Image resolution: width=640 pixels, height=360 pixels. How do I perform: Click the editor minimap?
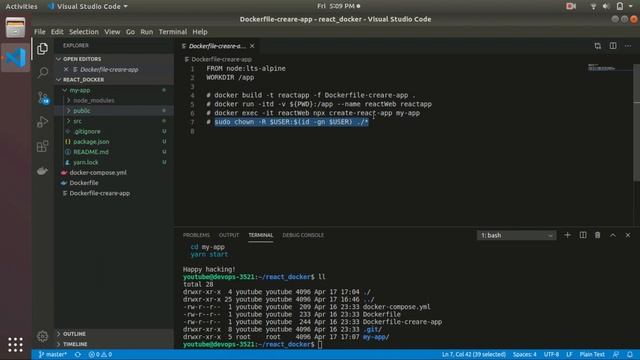pyautogui.click(x=610, y=68)
